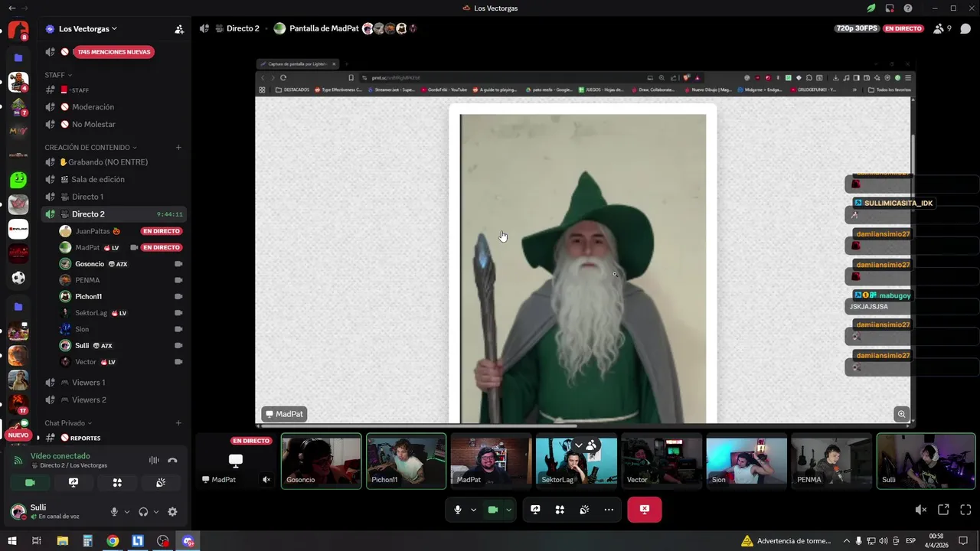Image resolution: width=980 pixels, height=551 pixels.
Task: Select Gosoncio in voice member list
Action: [121, 264]
